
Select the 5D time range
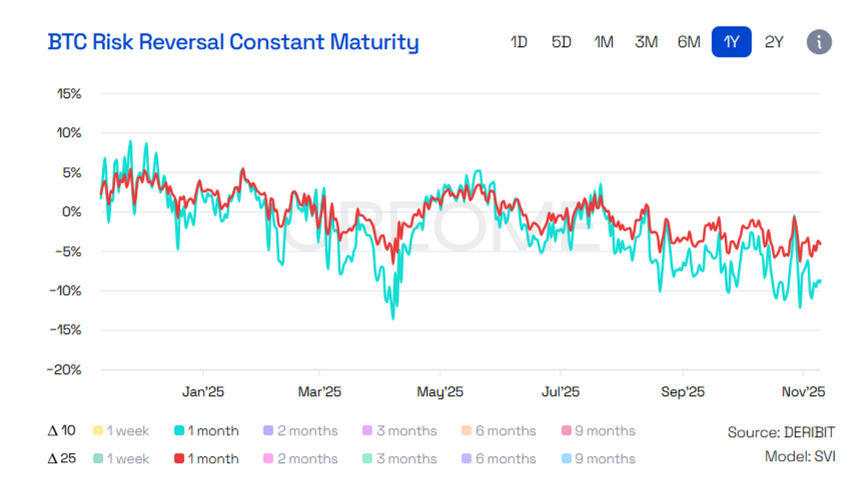(x=561, y=42)
